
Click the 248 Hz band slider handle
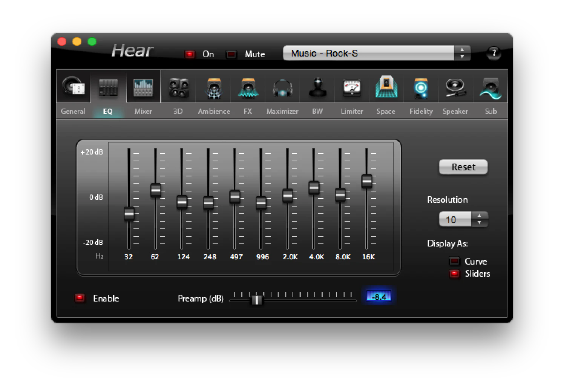[208, 203]
